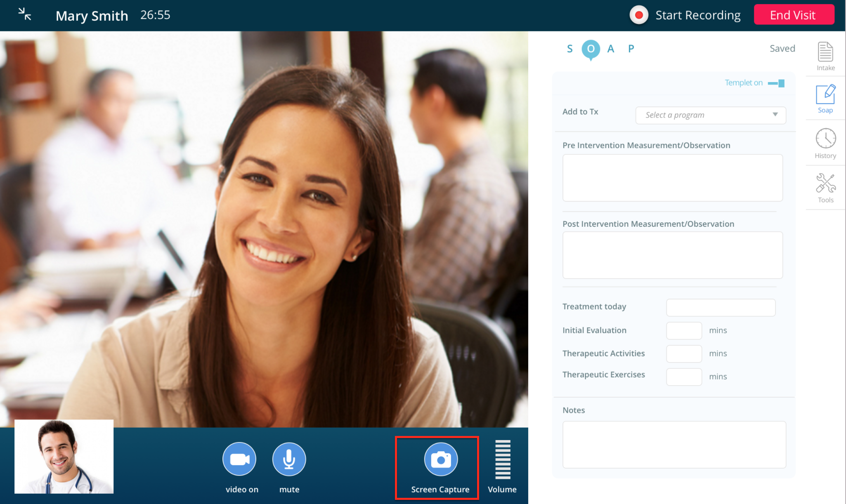
Task: Take a Screen Capture with camera icon
Action: point(441,459)
